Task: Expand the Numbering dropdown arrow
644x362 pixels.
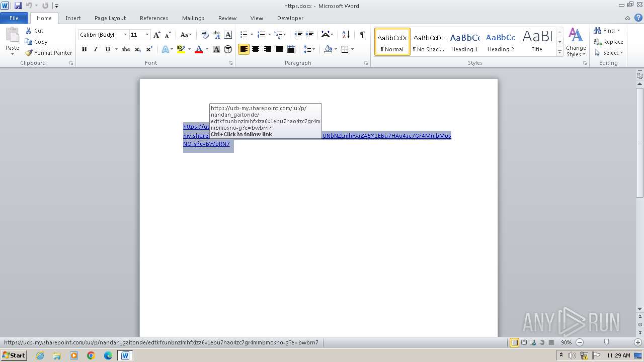Action: tap(269, 35)
